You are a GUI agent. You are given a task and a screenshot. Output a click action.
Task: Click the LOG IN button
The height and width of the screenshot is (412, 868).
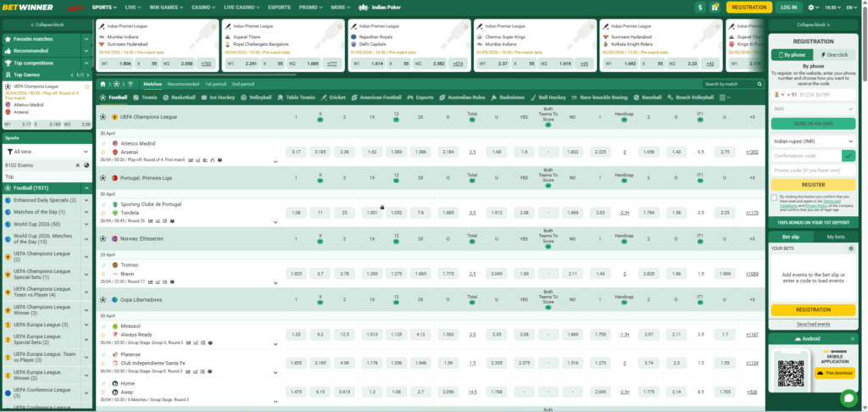pos(789,7)
